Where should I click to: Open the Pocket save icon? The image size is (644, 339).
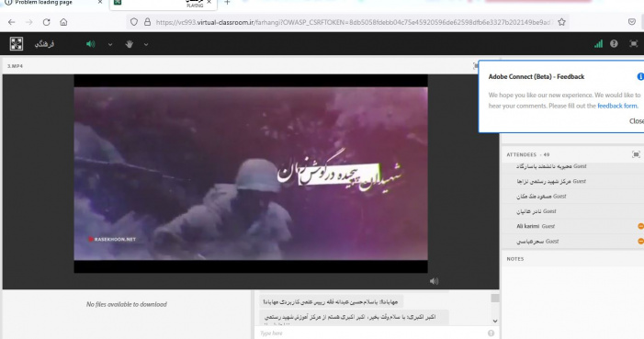[x=632, y=22]
